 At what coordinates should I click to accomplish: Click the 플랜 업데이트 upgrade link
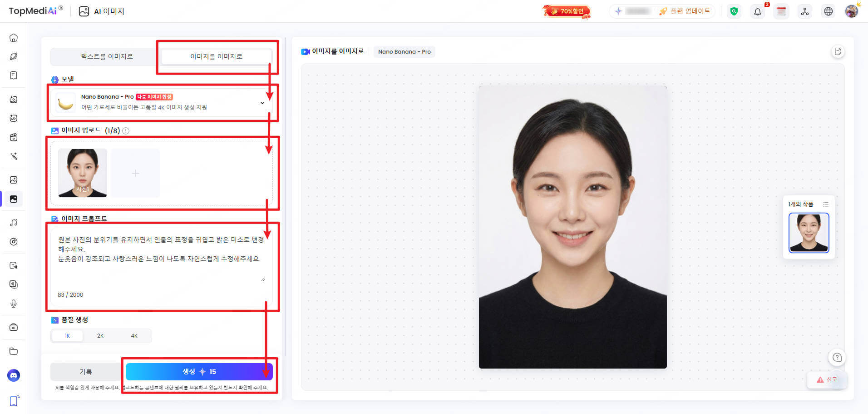point(686,11)
